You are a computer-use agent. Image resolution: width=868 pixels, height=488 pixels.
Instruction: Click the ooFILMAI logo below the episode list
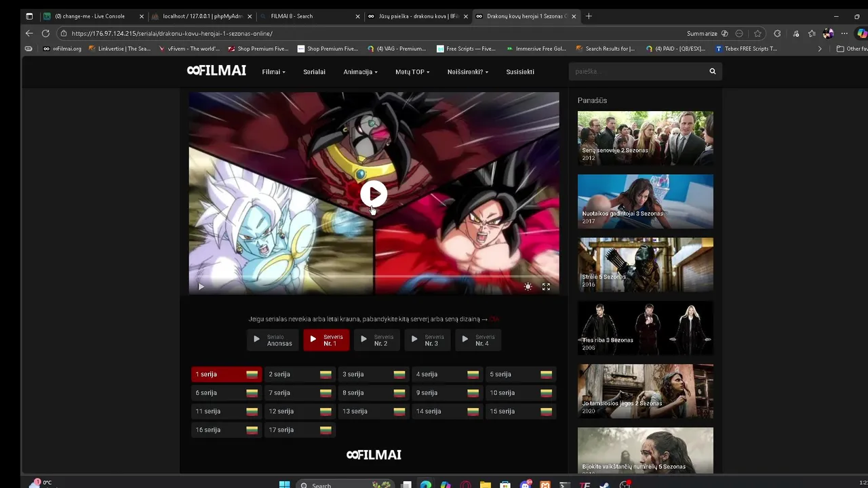click(x=374, y=455)
